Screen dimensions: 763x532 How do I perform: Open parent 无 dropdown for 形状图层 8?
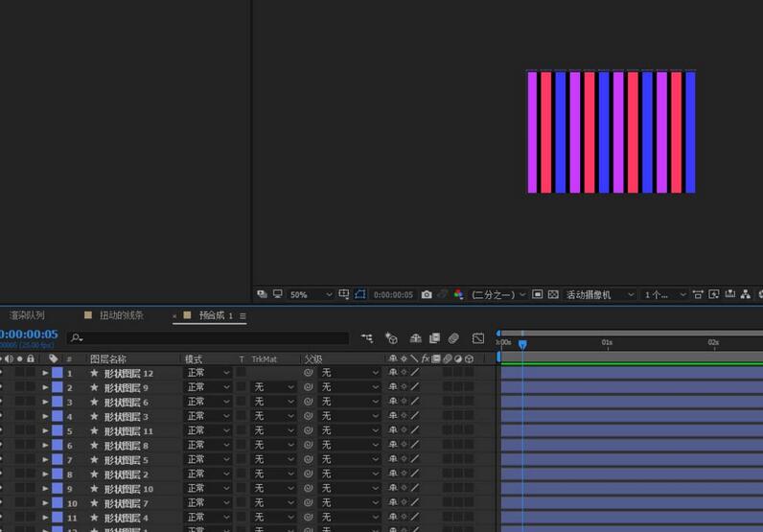pos(349,445)
